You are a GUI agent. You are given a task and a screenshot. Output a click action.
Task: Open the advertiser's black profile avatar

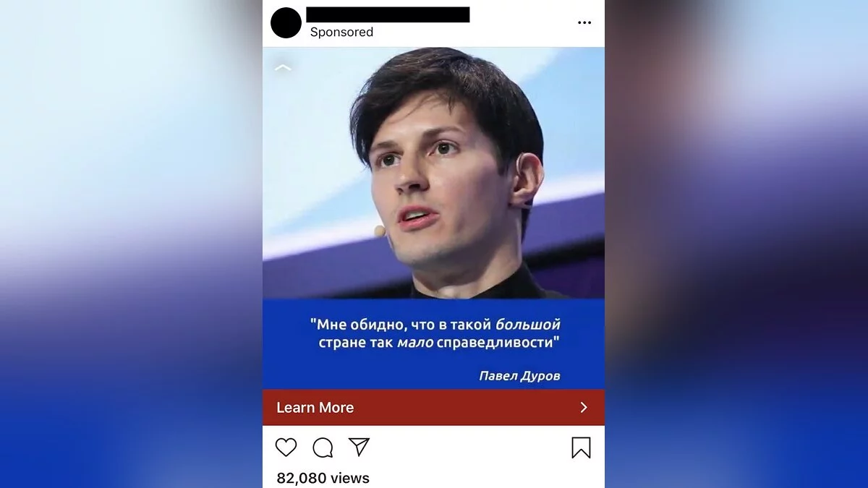pos(286,23)
